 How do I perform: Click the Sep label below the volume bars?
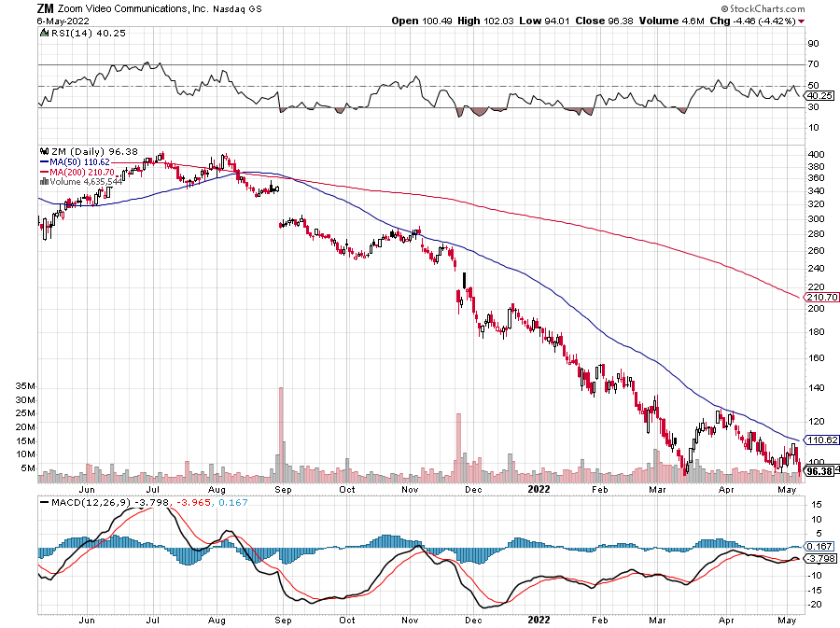[283, 489]
